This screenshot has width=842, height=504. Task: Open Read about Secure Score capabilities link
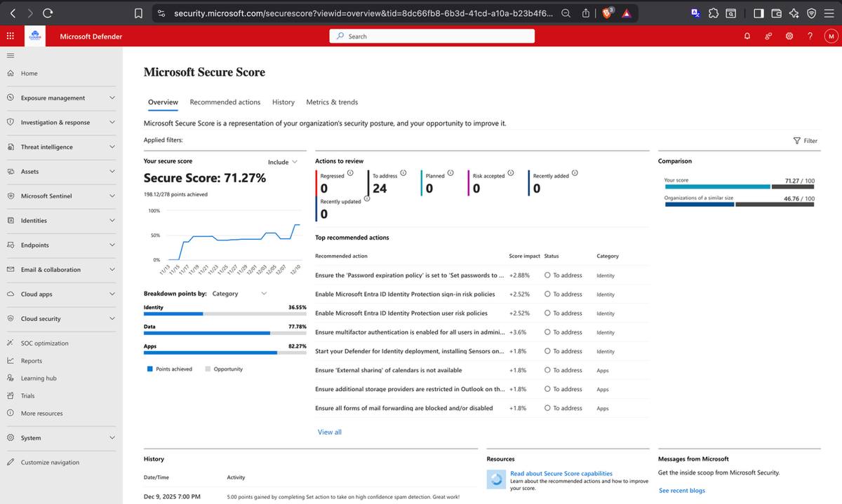561,474
